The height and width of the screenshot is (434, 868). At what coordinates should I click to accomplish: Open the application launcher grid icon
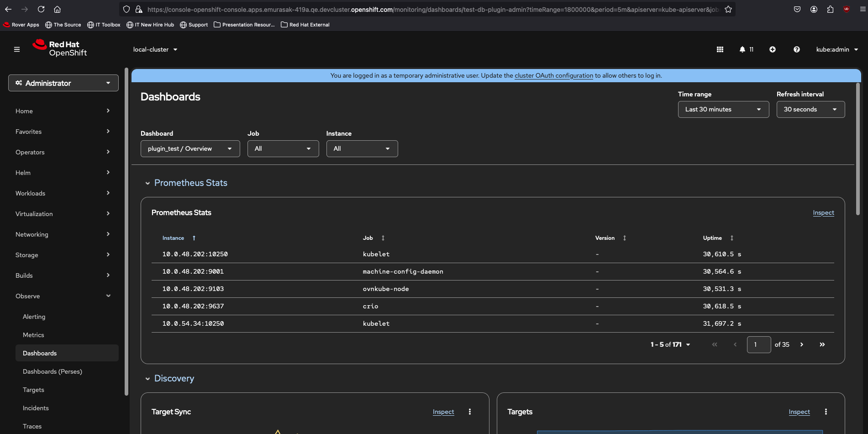coord(720,49)
